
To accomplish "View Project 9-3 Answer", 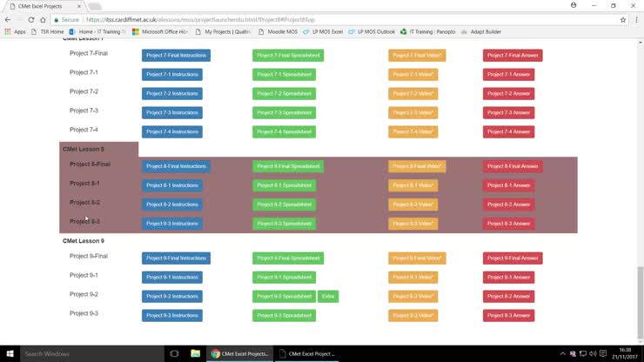I will click(x=508, y=316).
